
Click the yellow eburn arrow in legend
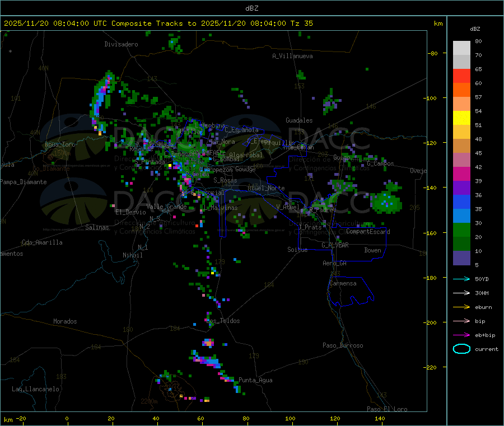pos(461,307)
